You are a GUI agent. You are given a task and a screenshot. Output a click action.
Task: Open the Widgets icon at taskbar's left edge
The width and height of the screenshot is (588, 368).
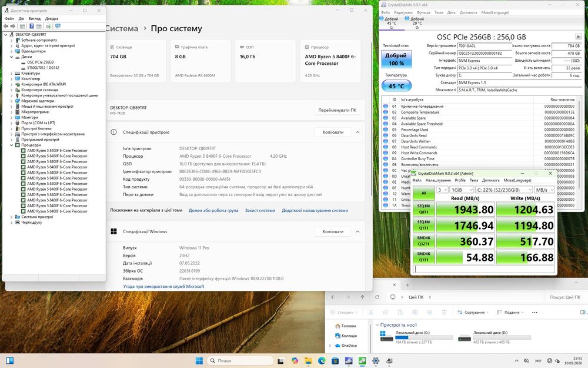click(x=10, y=361)
